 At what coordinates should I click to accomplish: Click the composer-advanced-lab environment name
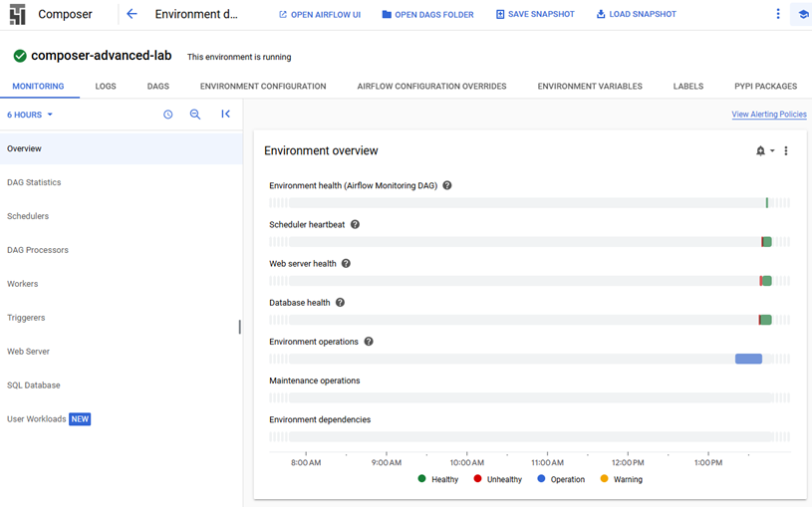[x=102, y=56]
